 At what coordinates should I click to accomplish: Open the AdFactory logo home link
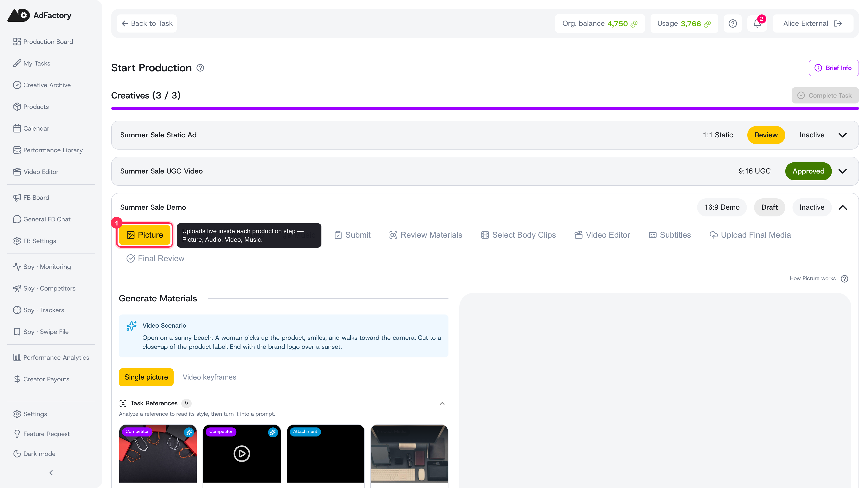pyautogui.click(x=39, y=15)
